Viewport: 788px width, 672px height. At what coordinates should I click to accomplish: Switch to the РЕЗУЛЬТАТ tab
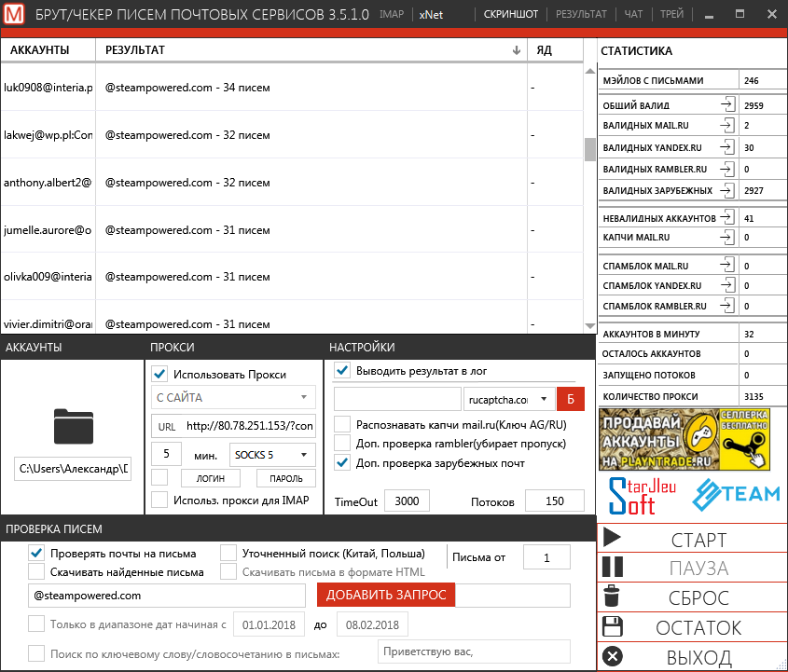[580, 15]
